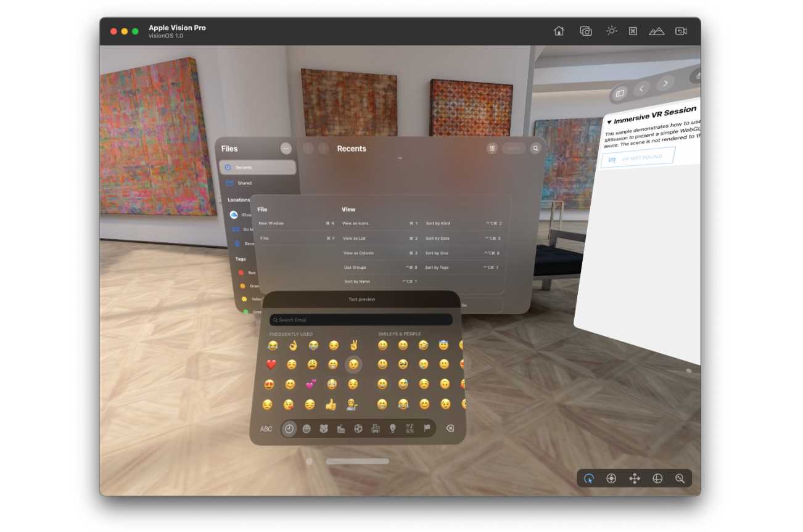
Task: Click the Yellow tag color dot
Action: click(244, 299)
